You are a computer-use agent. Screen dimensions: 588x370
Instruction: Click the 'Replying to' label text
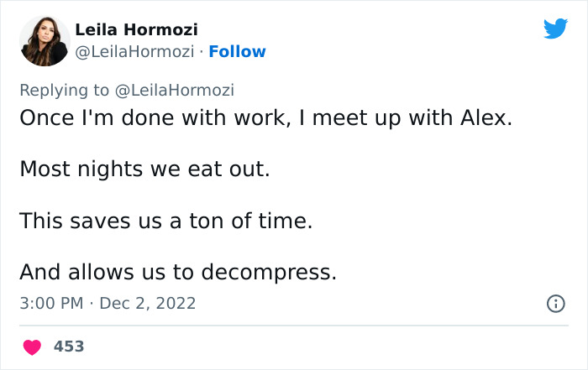[x=64, y=90]
